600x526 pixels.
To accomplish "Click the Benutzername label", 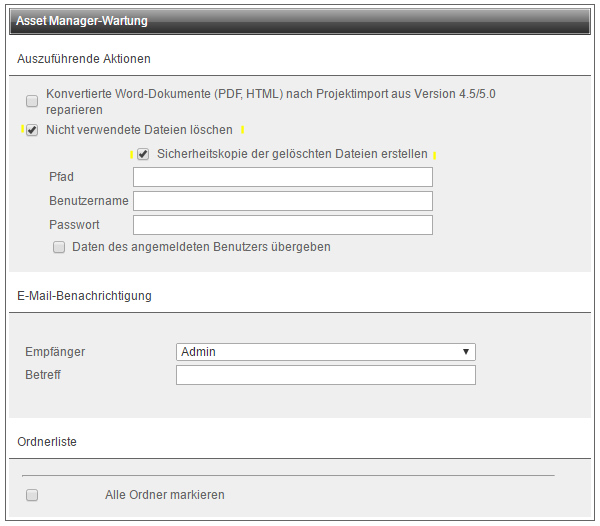I will click(x=88, y=201).
